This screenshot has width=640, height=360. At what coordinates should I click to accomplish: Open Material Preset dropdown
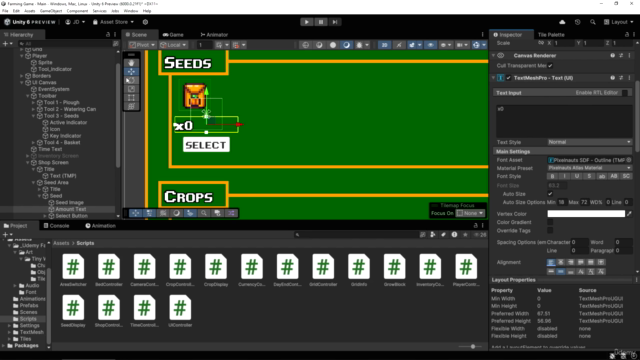(x=589, y=168)
